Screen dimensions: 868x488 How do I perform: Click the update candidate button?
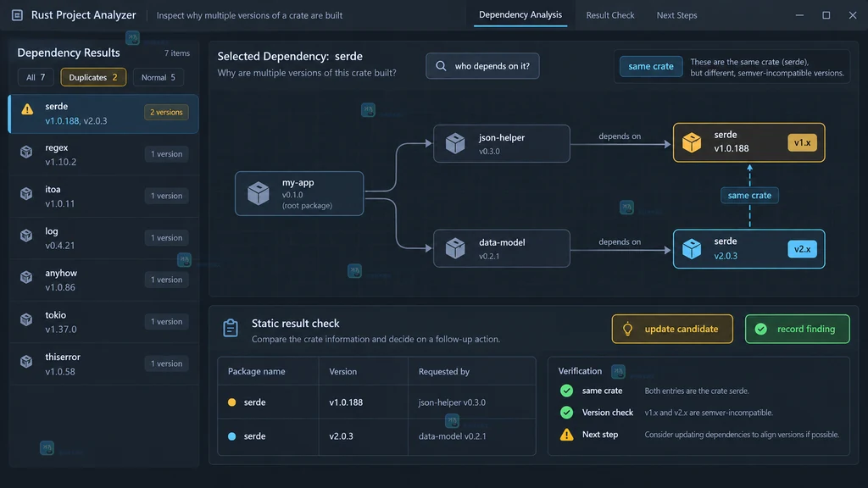coord(672,329)
